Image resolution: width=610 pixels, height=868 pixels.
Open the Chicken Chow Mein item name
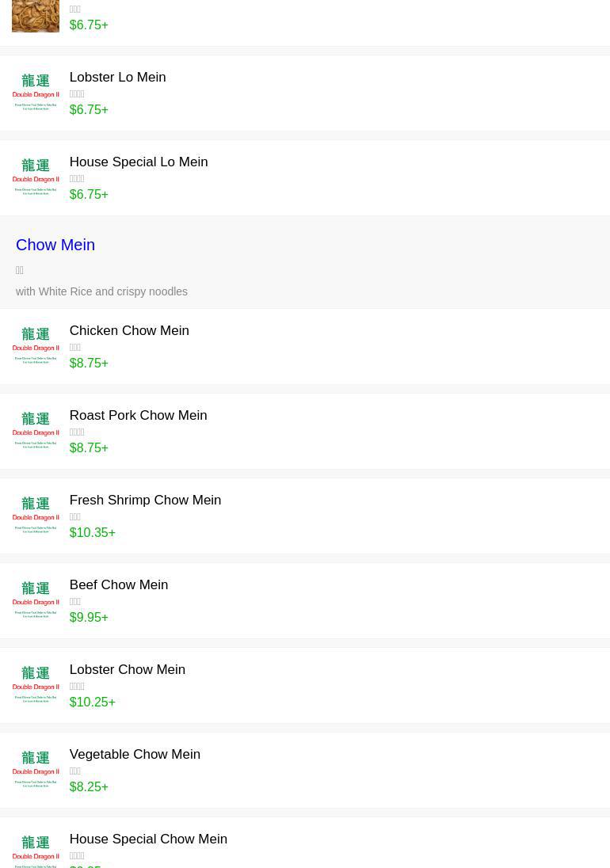pos(129,330)
